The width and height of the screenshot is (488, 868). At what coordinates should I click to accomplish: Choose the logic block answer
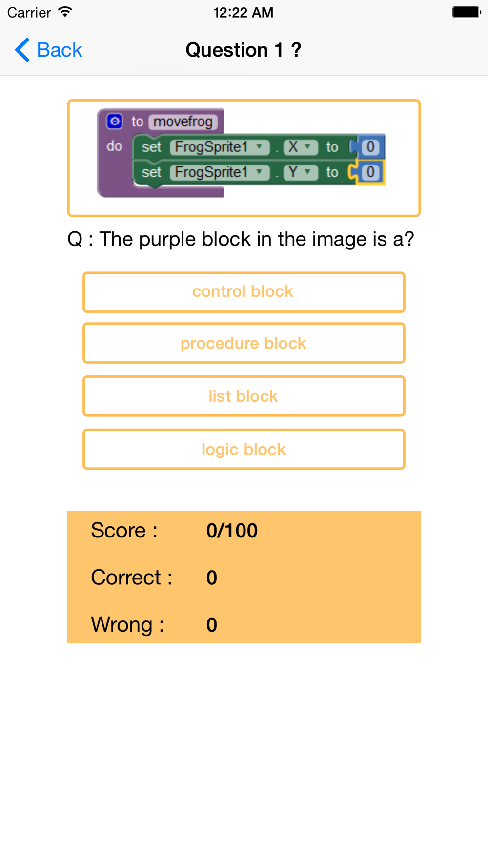click(x=244, y=449)
